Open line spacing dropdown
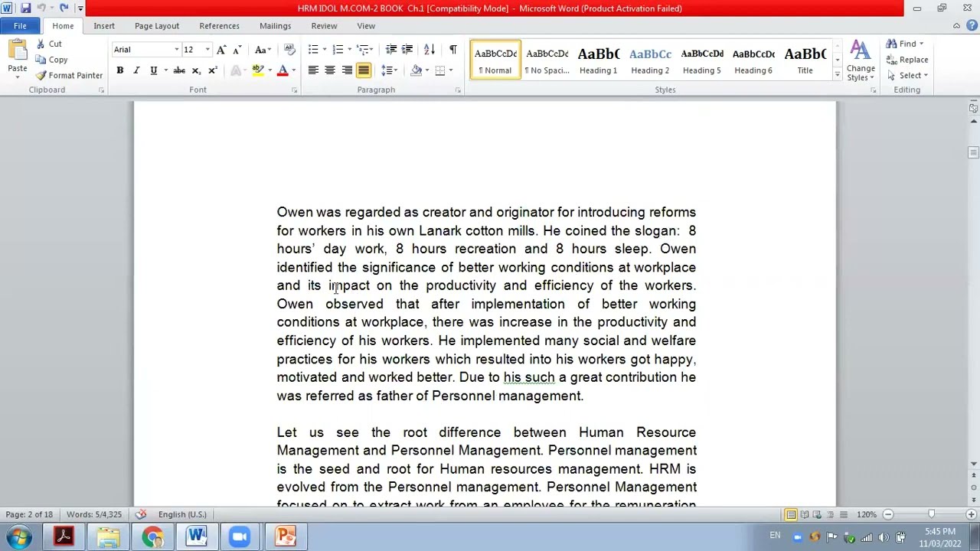This screenshot has width=980, height=551. [390, 70]
